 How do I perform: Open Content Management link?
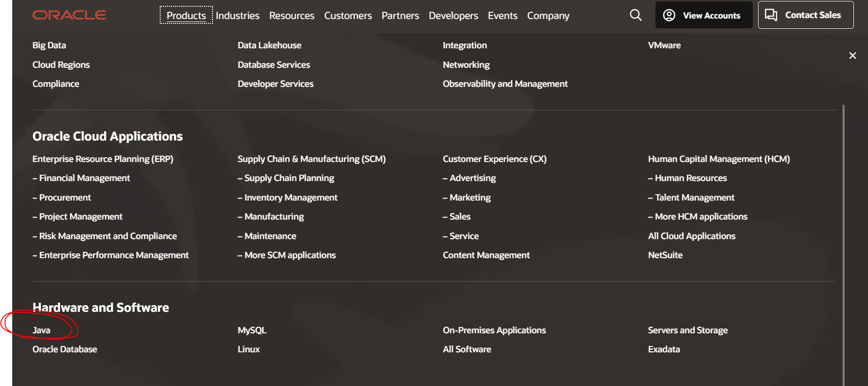(x=486, y=255)
